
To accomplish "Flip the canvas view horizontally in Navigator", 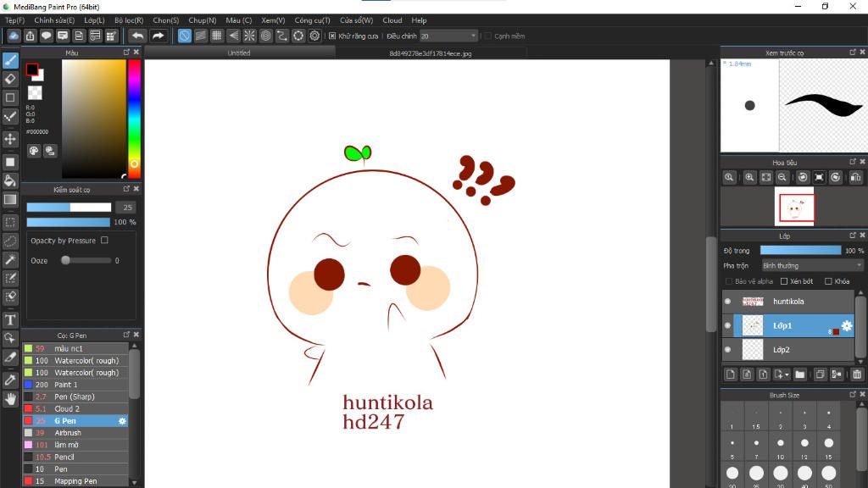I will [855, 178].
